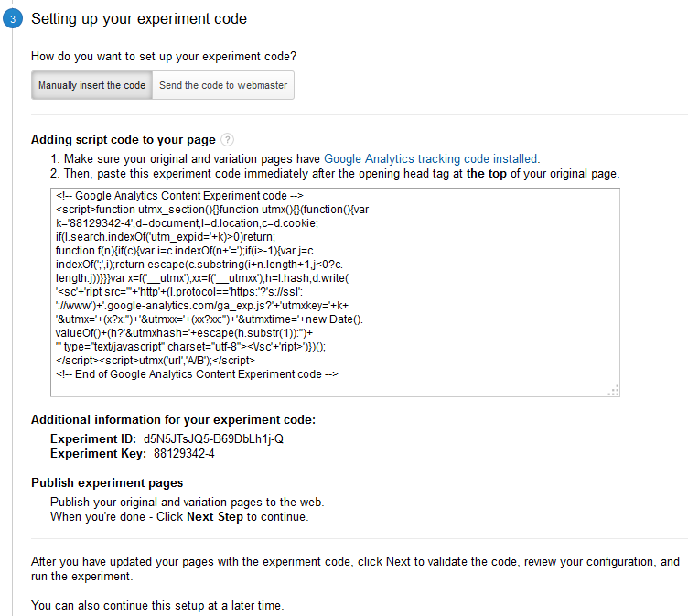This screenshot has width=688, height=616.
Task: Click the End of Google Analytics comment line
Action: click(197, 374)
